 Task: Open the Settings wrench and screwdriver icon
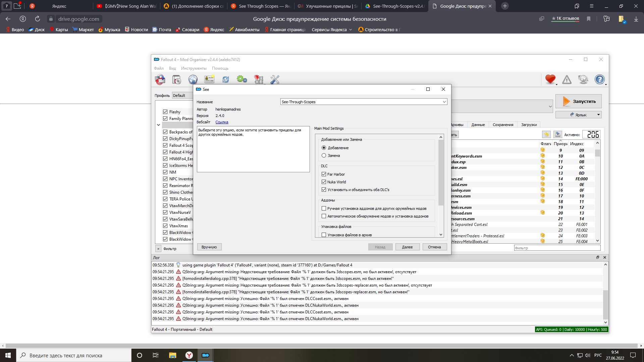point(275,79)
